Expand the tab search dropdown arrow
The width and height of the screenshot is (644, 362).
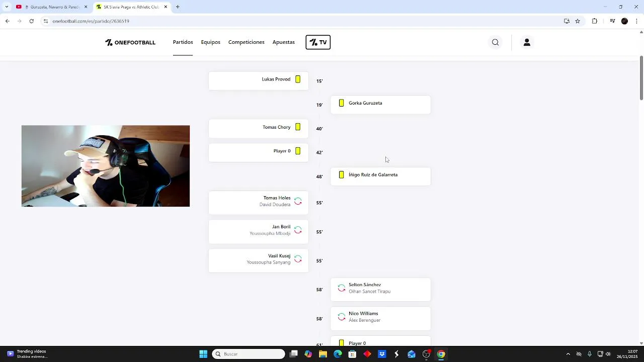[7, 7]
